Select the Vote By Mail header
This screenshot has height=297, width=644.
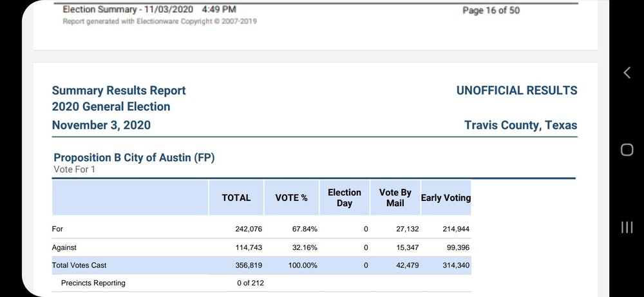(395, 198)
